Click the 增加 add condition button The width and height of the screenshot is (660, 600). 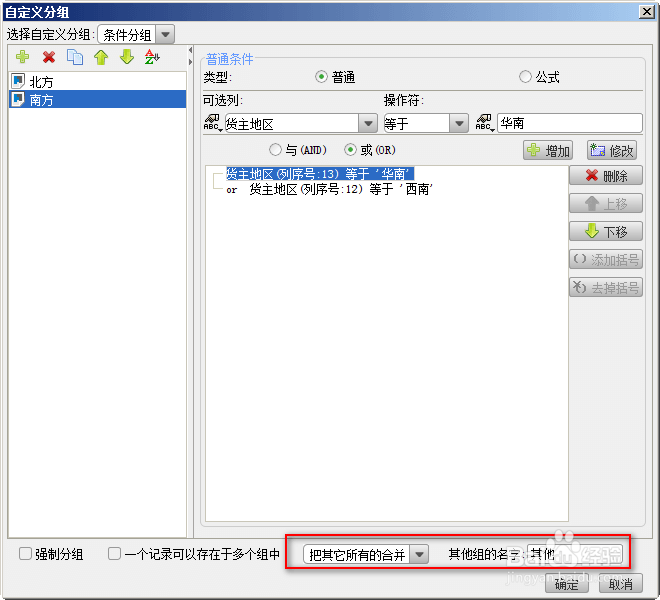click(548, 150)
